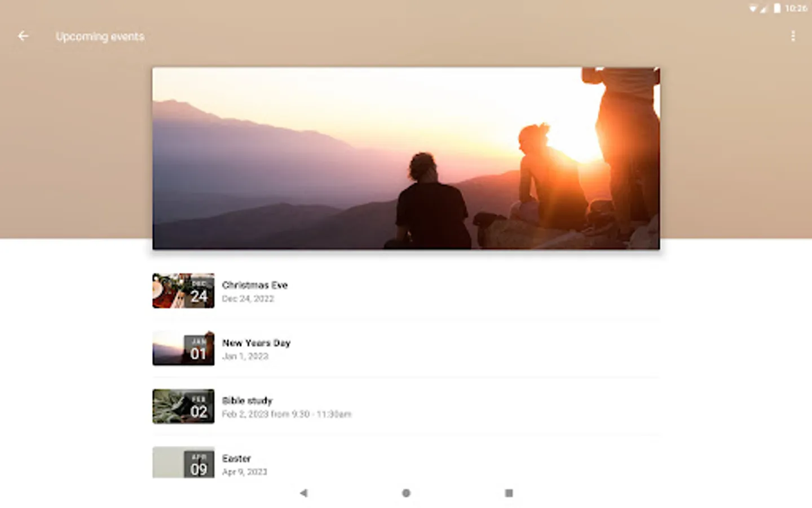Select the Jan 01 event thumbnail
Viewport: 812px width, 508px height.
pos(183,348)
